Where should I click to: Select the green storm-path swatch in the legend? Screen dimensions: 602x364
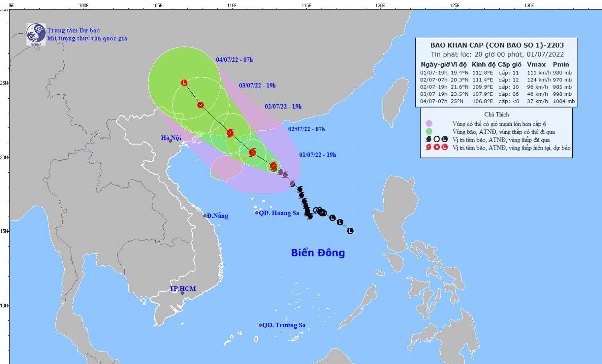coord(429,131)
